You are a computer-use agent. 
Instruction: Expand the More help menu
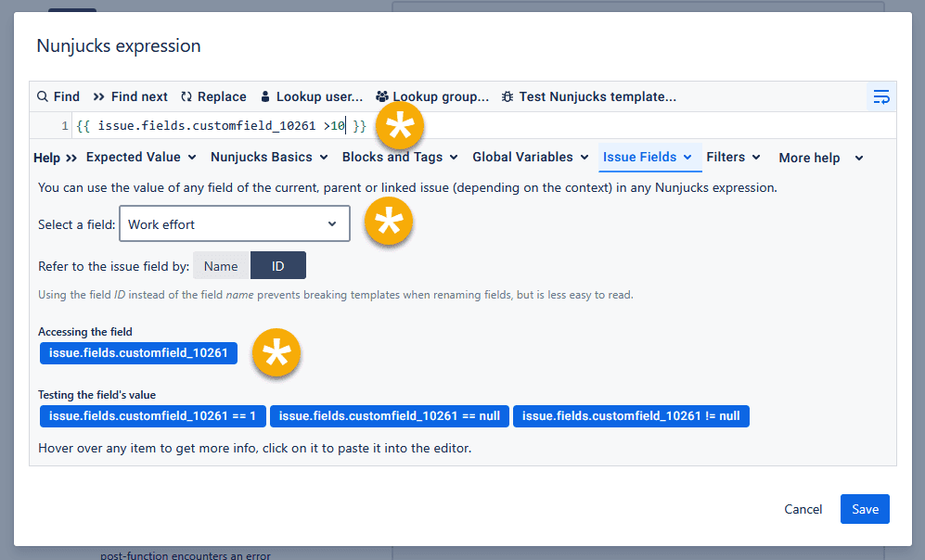[820, 158]
